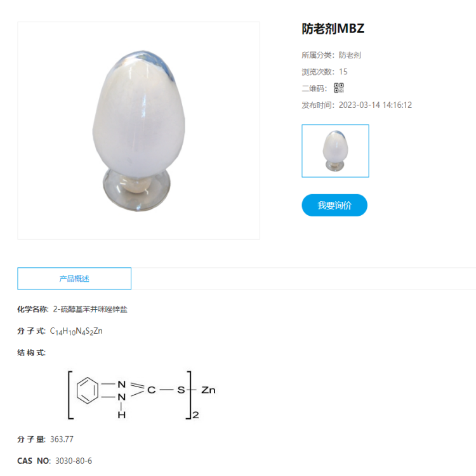Image resolution: width=476 pixels, height=476 pixels.
Task: Click the CAS NO label
Action: click(34, 461)
